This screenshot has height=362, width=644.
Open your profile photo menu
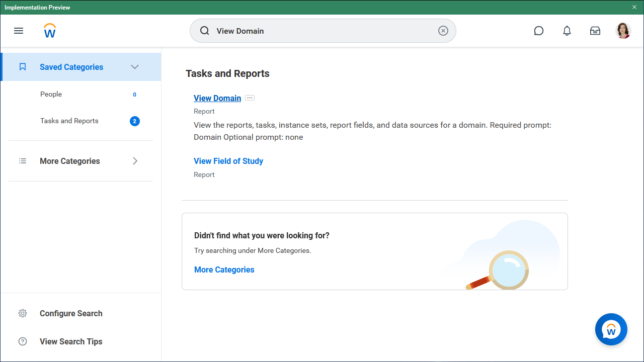[x=623, y=31]
